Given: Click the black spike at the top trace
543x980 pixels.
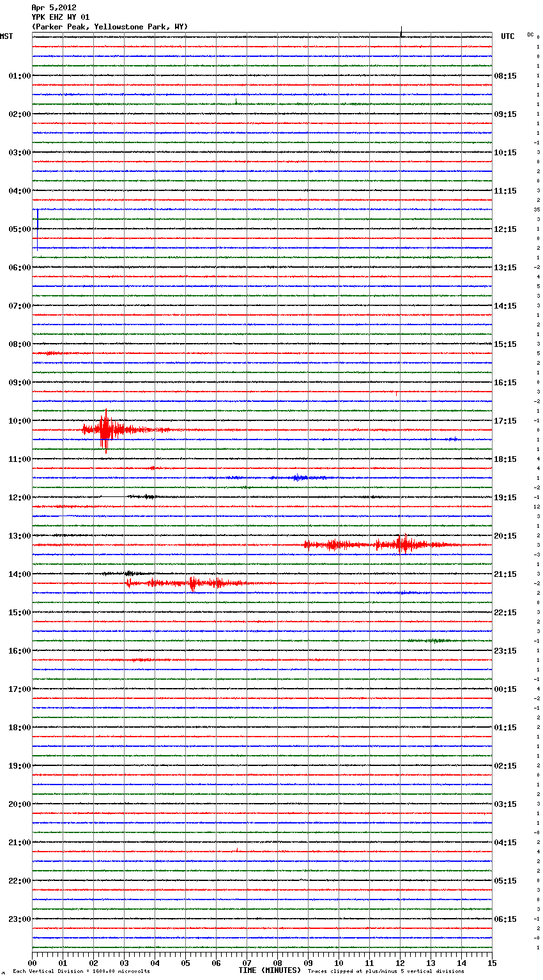Looking at the screenshot, I should point(401,31).
